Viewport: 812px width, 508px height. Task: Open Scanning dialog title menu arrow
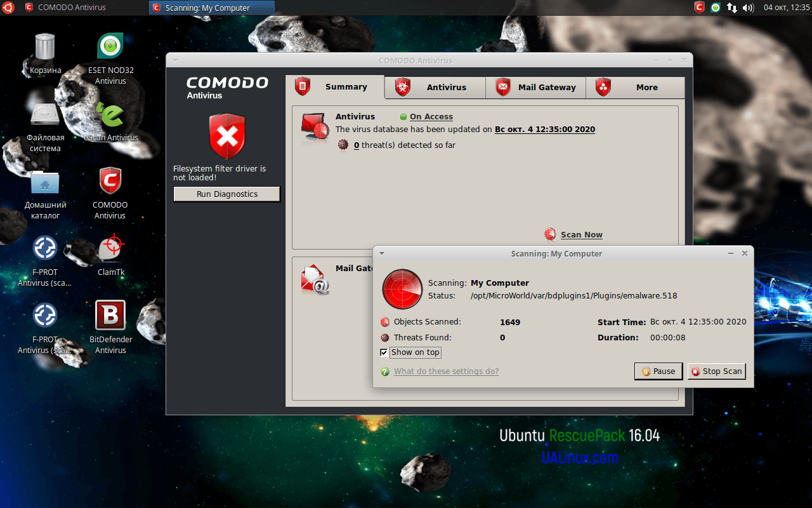click(381, 253)
